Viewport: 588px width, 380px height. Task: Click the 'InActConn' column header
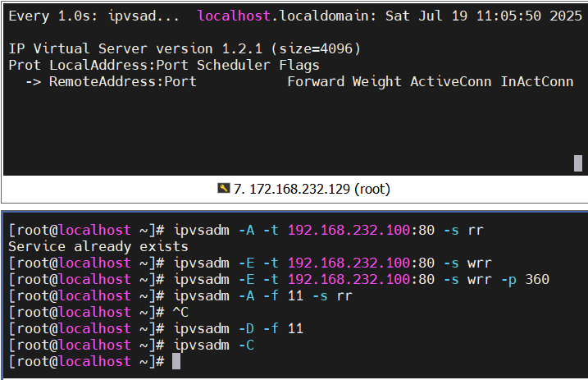pyautogui.click(x=537, y=82)
